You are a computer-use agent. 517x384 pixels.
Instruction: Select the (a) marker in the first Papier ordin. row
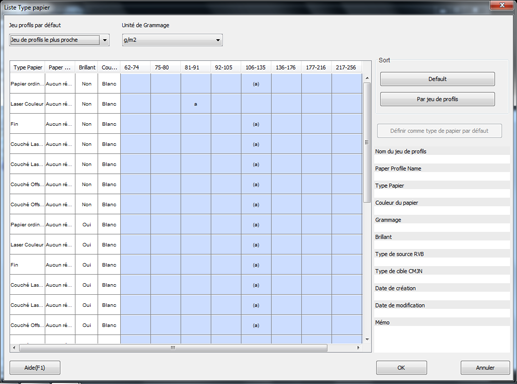256,84
